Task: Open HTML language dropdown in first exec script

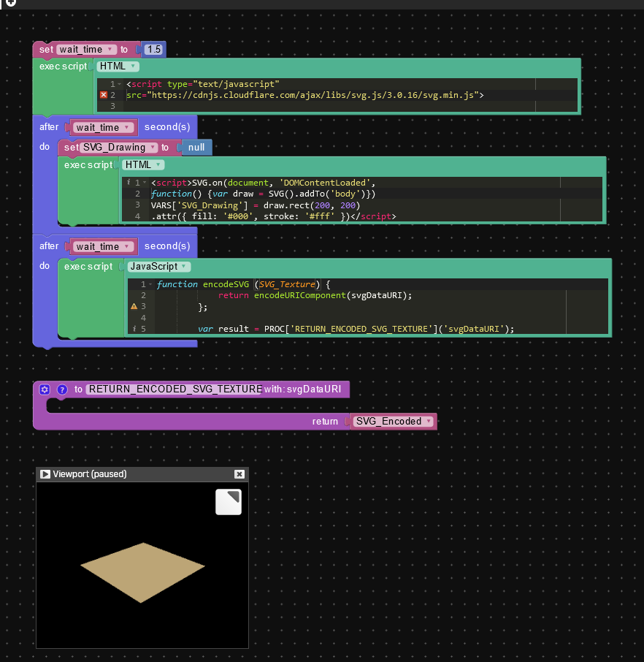Action: (x=118, y=66)
